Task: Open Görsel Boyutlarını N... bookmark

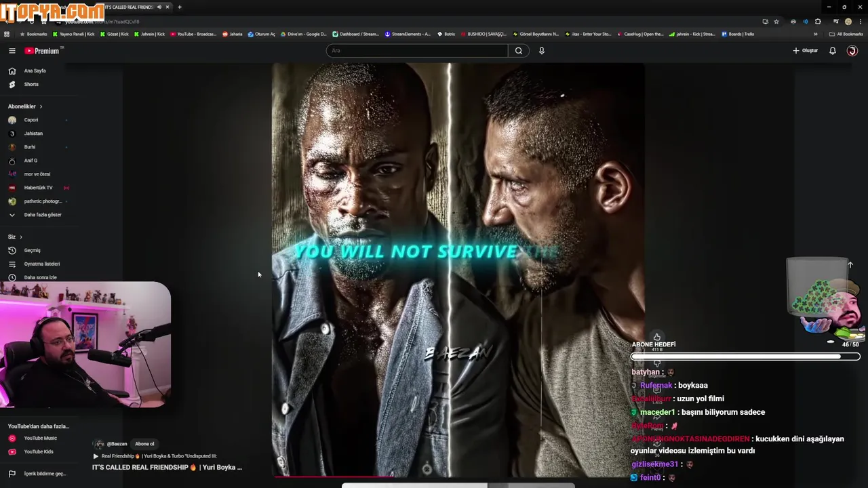Action: [536, 34]
